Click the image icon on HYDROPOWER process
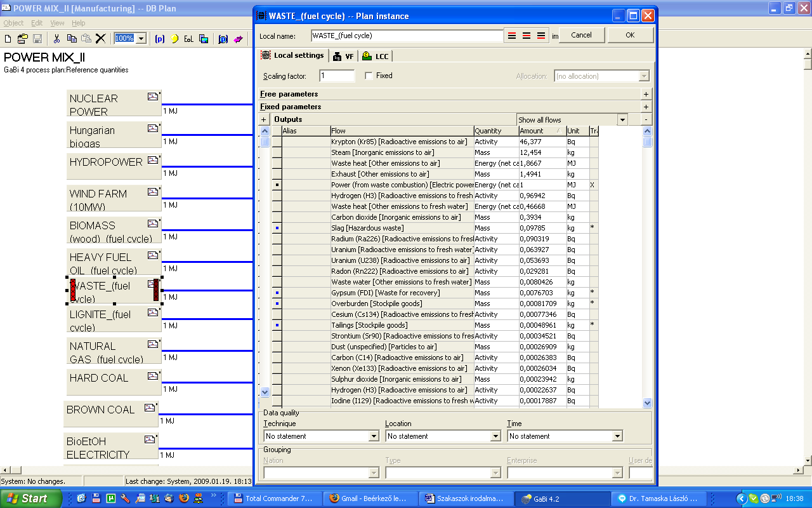812x508 pixels. (x=153, y=160)
